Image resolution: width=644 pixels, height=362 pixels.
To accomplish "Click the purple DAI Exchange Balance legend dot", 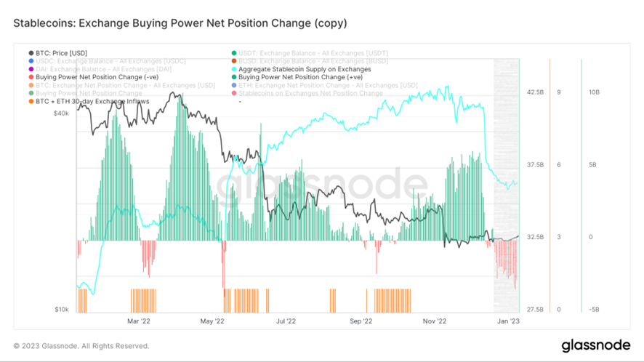I will pyautogui.click(x=31, y=69).
